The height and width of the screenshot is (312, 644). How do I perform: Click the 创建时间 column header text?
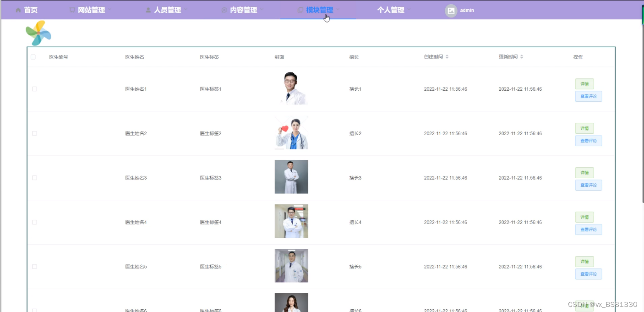coord(433,57)
